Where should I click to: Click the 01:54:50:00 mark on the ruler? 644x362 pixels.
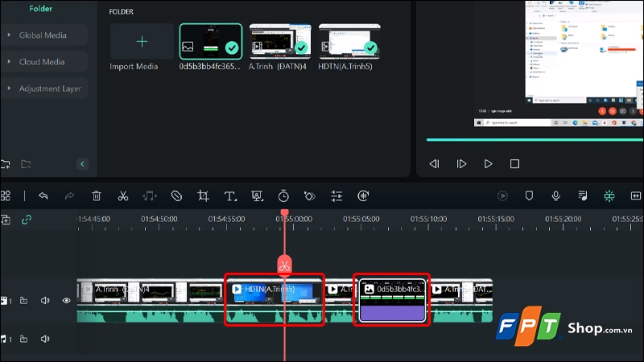pos(159,219)
